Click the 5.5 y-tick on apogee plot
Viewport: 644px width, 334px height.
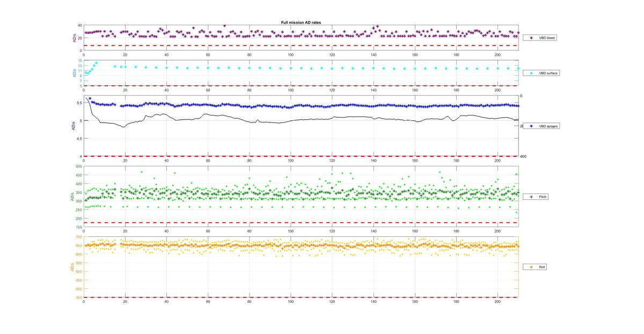[79, 103]
